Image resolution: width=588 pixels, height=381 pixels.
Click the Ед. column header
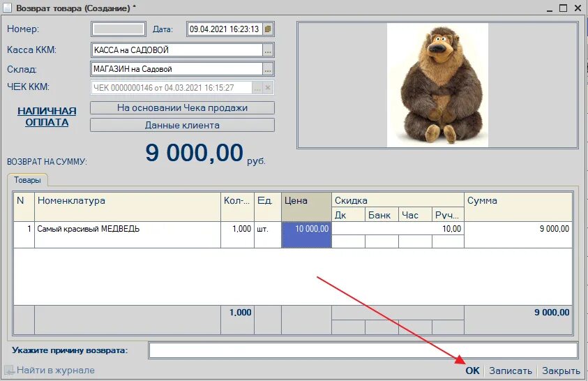pyautogui.click(x=268, y=207)
